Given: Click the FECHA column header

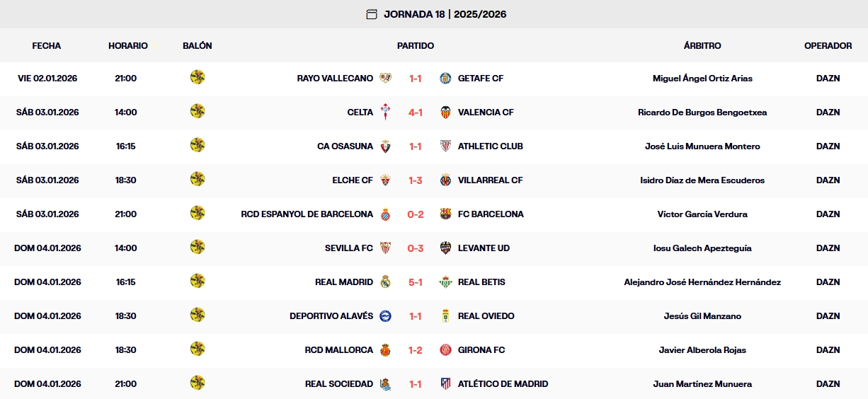Looking at the screenshot, I should tap(47, 46).
